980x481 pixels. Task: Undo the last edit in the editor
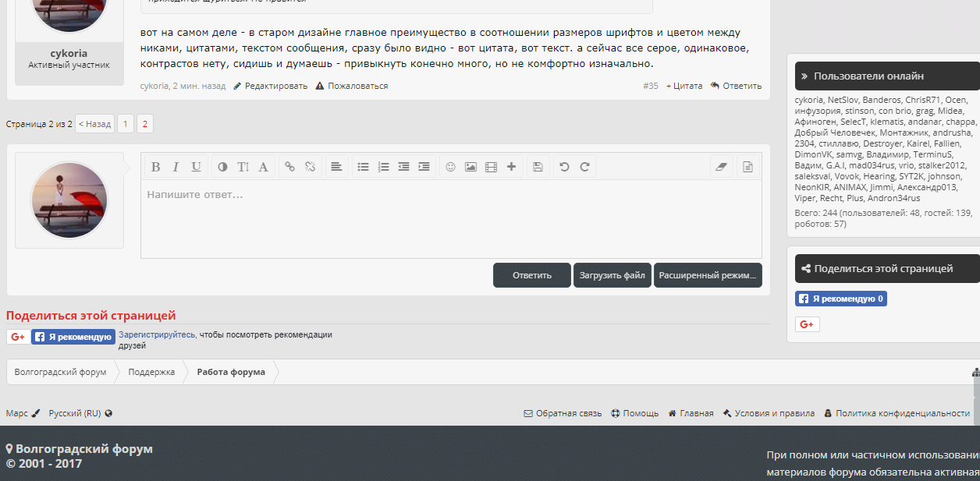(564, 167)
